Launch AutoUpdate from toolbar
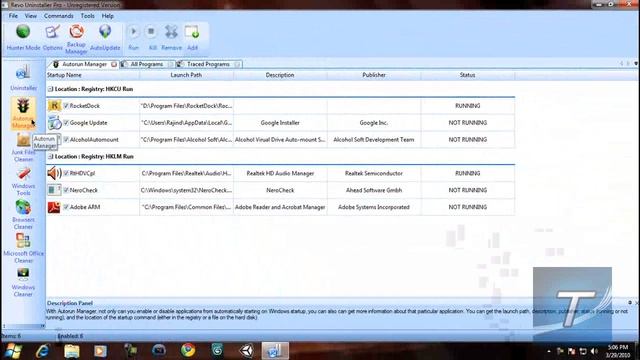This screenshot has width=640, height=360. tap(105, 38)
